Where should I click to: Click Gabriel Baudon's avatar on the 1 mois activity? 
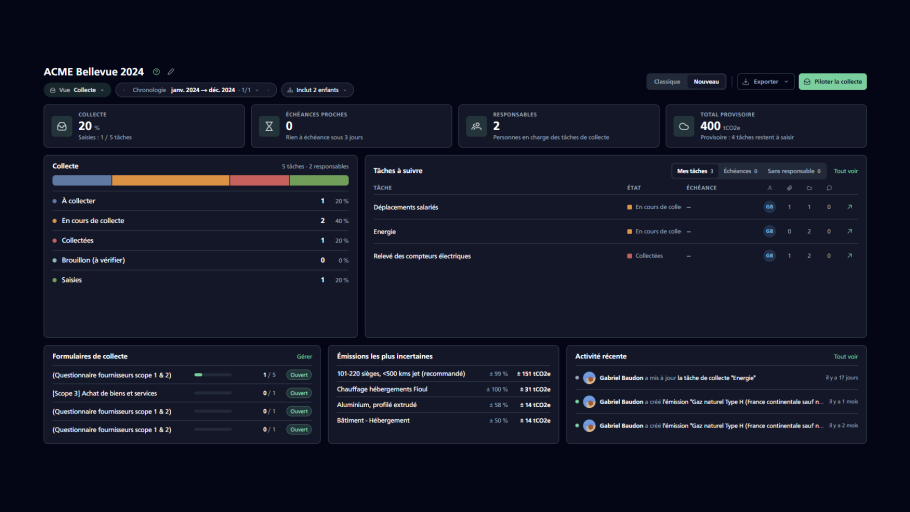[589, 402]
